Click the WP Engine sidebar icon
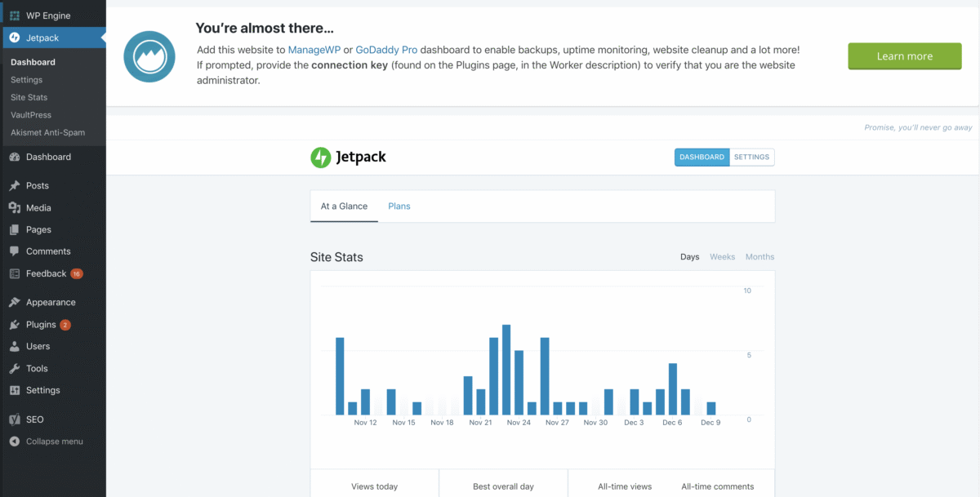The height and width of the screenshot is (497, 980). [x=15, y=16]
